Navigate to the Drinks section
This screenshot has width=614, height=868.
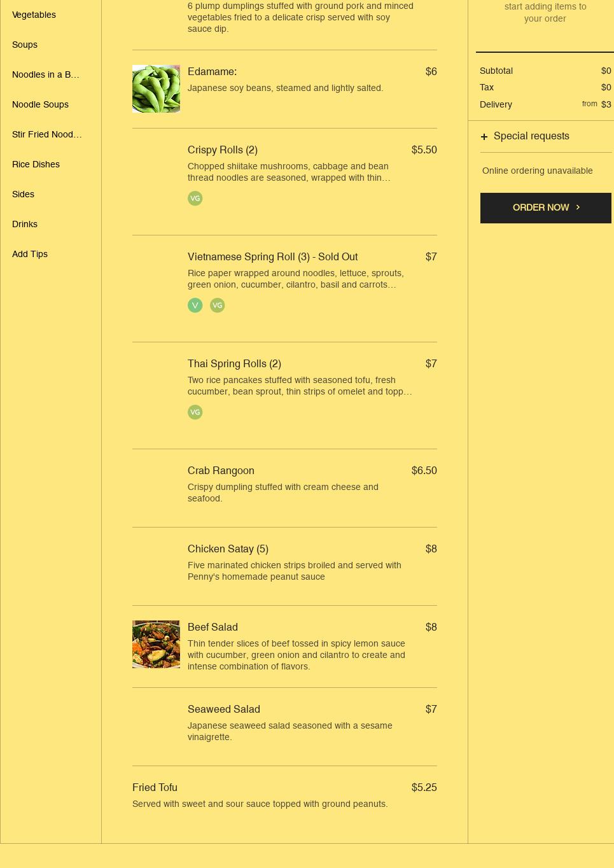[x=25, y=224]
